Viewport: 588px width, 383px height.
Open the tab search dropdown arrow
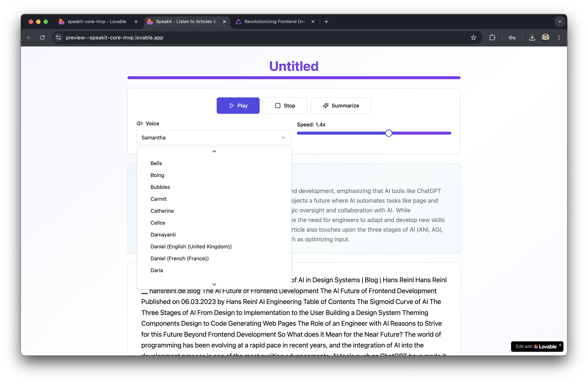pyautogui.click(x=560, y=22)
